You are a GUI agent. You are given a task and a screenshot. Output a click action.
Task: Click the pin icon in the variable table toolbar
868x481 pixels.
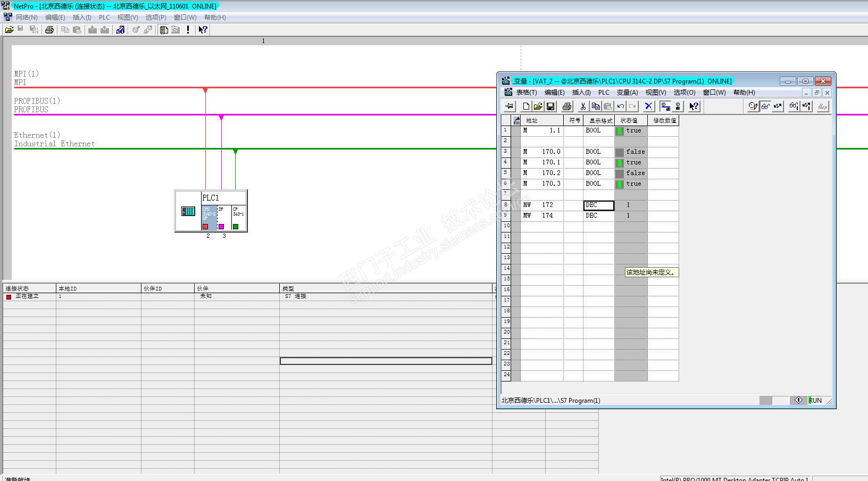[509, 106]
